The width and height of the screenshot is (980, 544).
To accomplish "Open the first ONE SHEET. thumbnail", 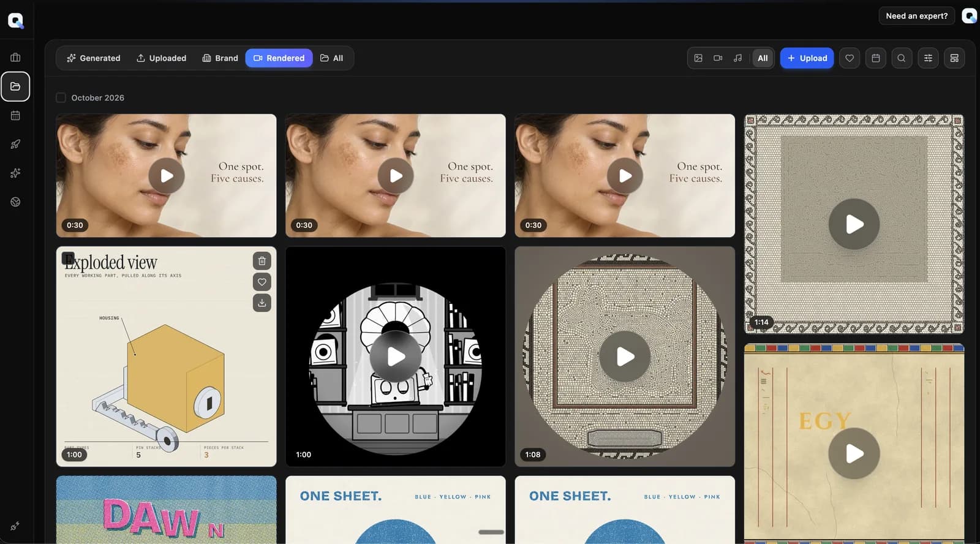I will point(396,510).
